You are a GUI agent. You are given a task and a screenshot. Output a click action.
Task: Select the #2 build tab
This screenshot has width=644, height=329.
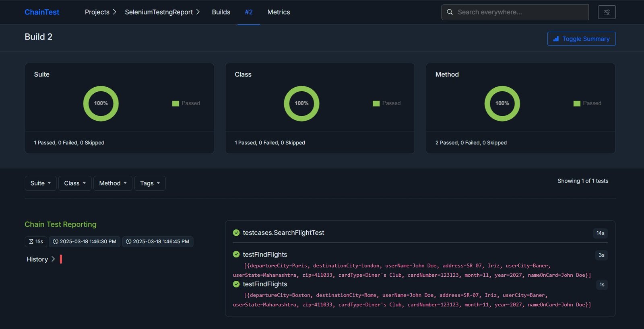pos(249,12)
